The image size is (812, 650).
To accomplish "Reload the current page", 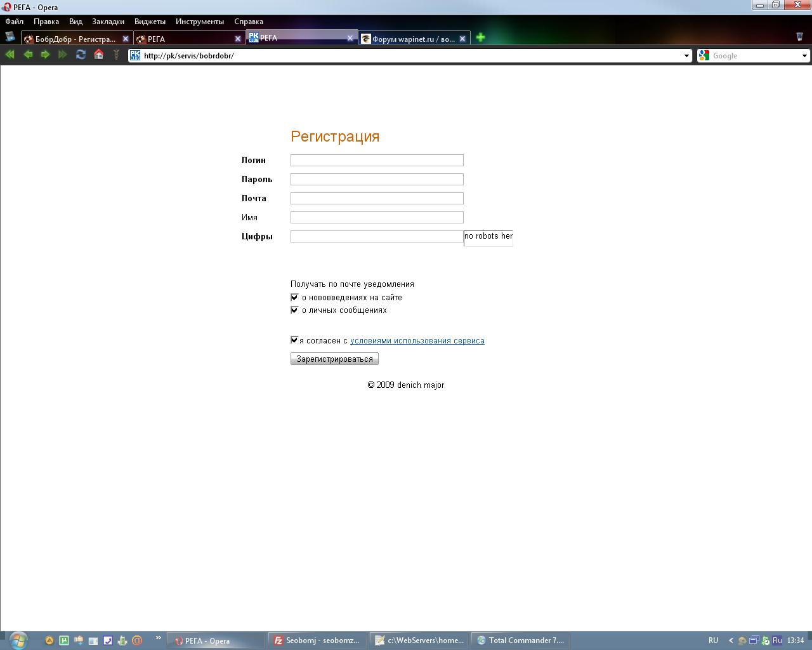I will click(x=81, y=55).
